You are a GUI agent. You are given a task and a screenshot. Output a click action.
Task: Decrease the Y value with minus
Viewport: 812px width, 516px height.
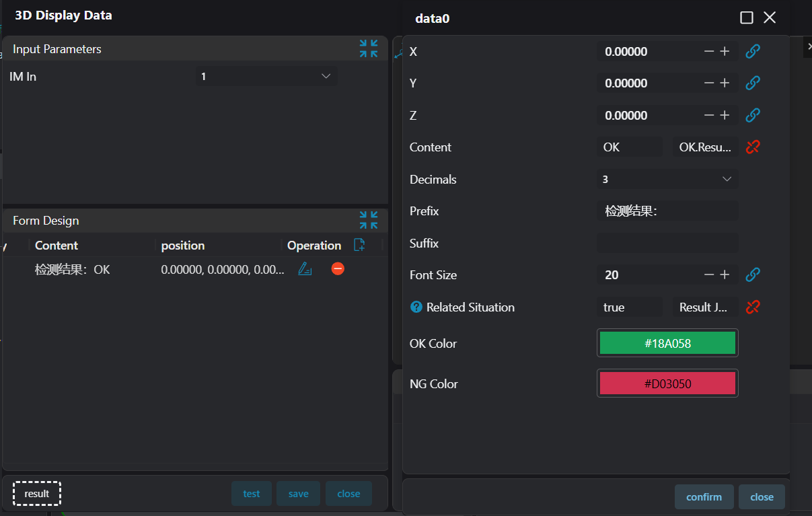click(x=708, y=83)
